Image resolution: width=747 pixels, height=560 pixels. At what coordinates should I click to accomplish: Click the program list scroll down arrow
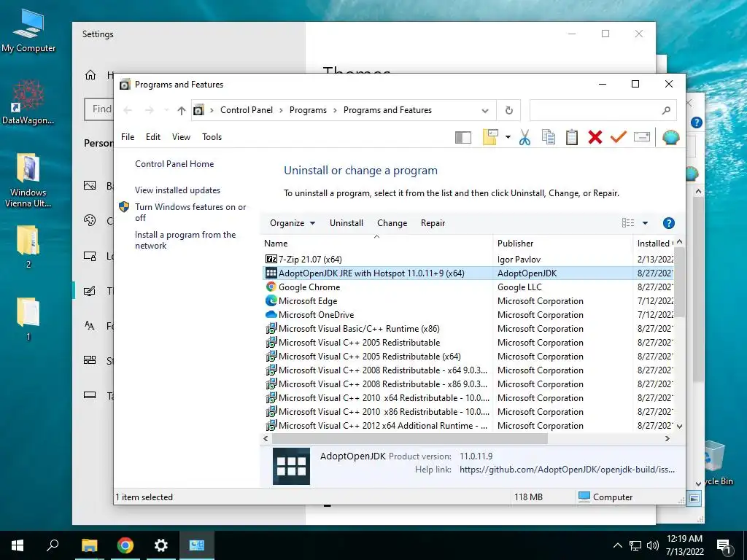(x=679, y=426)
